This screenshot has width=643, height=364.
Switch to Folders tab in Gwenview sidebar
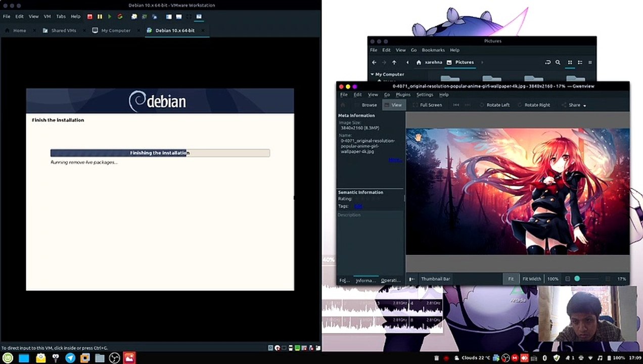[345, 280]
